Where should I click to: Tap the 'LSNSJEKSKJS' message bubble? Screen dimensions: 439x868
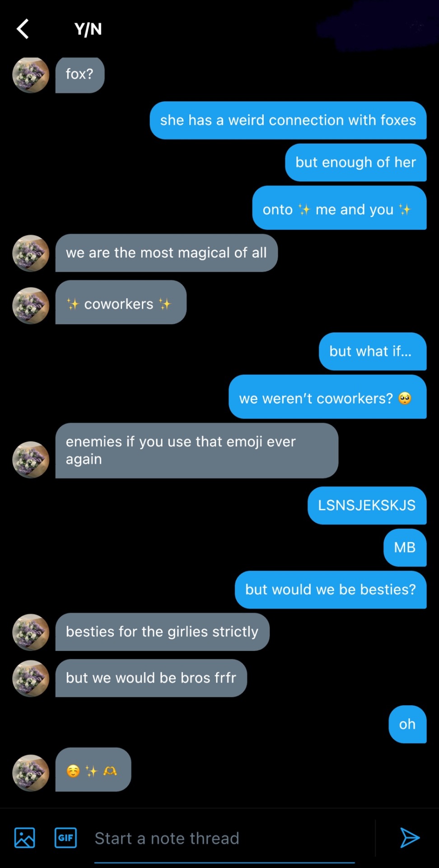pos(367,505)
